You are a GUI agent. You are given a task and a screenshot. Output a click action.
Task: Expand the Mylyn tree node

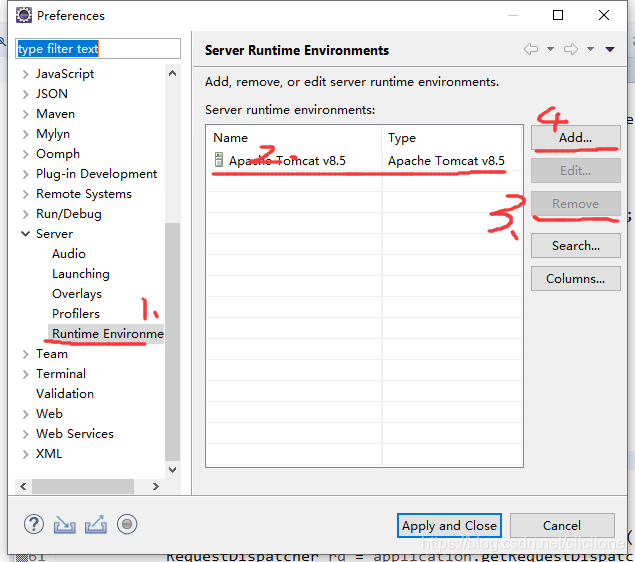pyautogui.click(x=26, y=134)
